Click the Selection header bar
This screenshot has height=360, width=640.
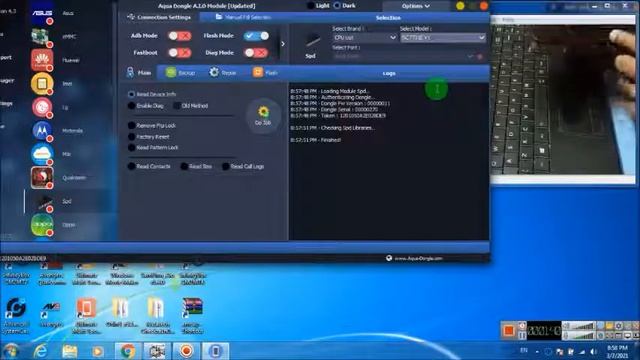[x=388, y=18]
